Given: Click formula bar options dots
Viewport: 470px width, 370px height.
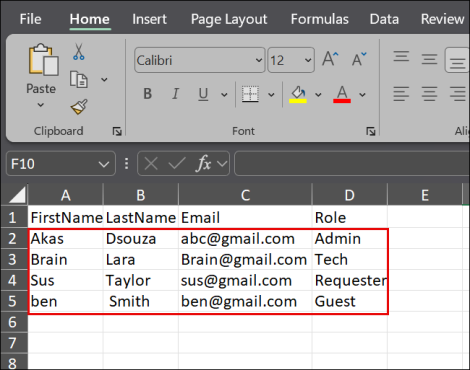Looking at the screenshot, I should tap(126, 164).
